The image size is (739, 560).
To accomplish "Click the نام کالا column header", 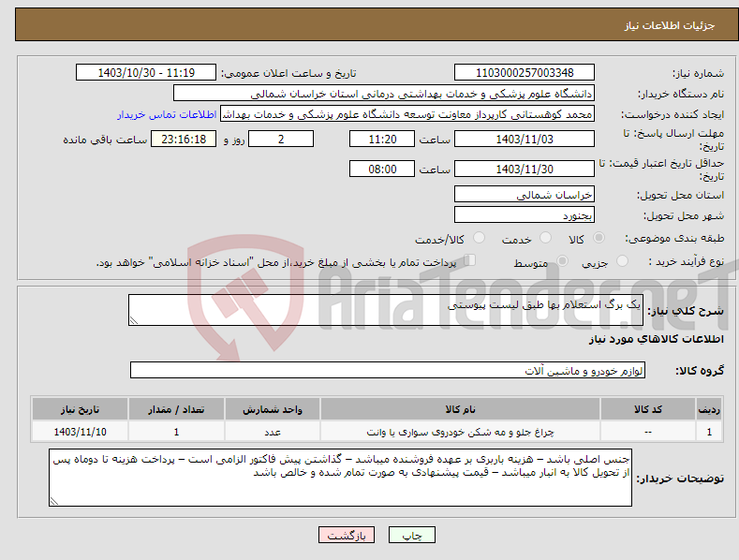I will [460, 409].
